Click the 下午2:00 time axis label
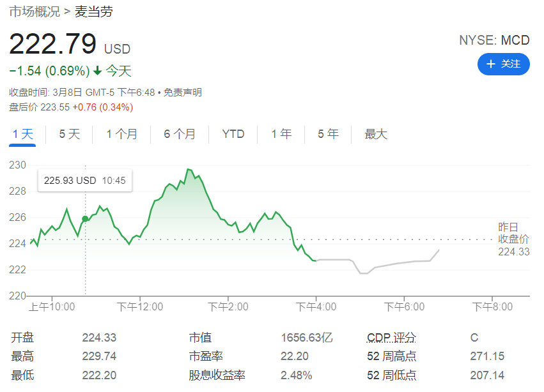Viewport: 544px width, 392px height. [x=228, y=306]
